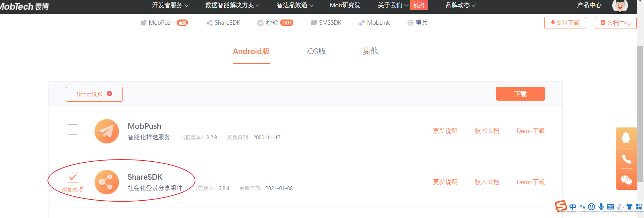
Task: Switch the Sogou Chinese input mode
Action: tap(572, 207)
